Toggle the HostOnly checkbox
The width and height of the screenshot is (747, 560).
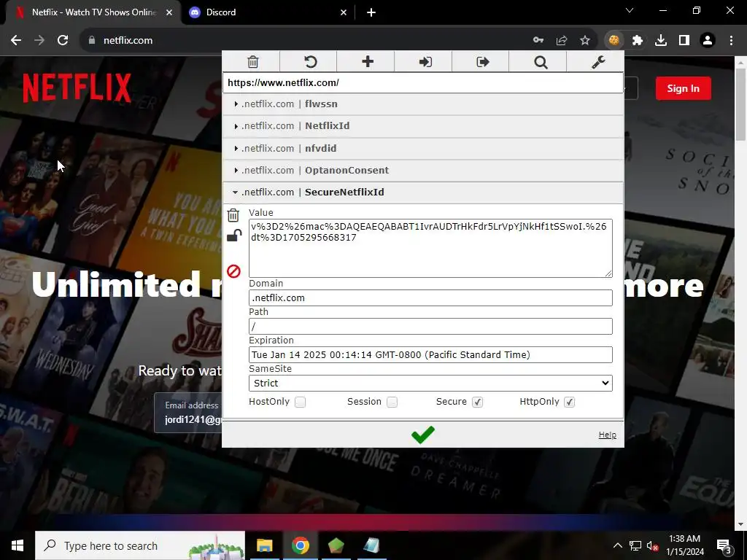coord(300,402)
